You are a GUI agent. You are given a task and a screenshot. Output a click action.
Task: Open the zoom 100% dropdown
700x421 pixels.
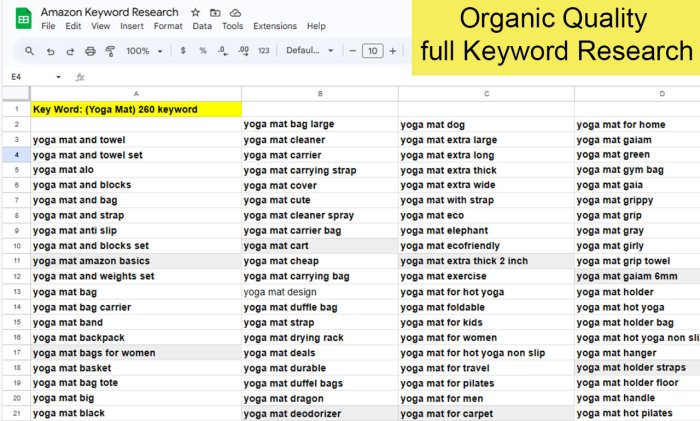pyautogui.click(x=144, y=51)
